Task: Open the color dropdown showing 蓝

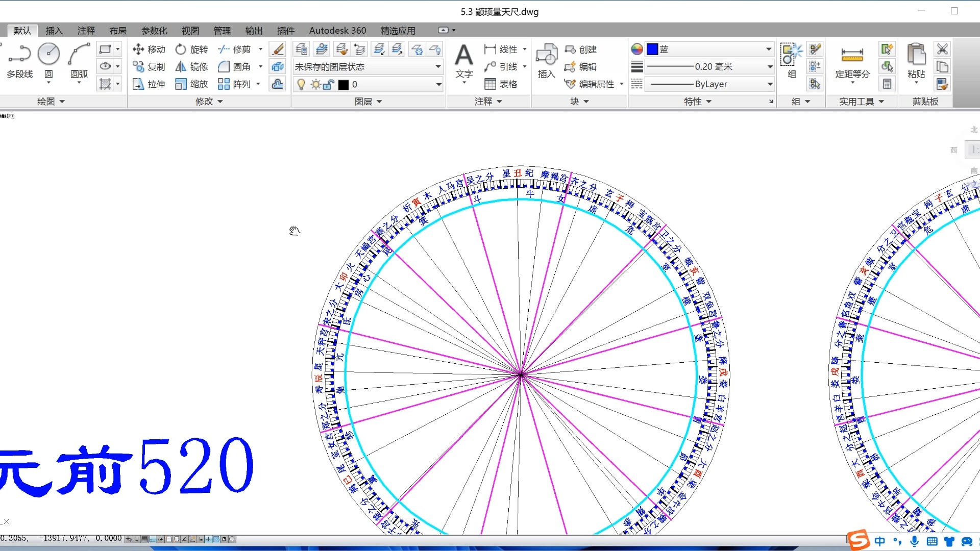Action: click(x=709, y=49)
